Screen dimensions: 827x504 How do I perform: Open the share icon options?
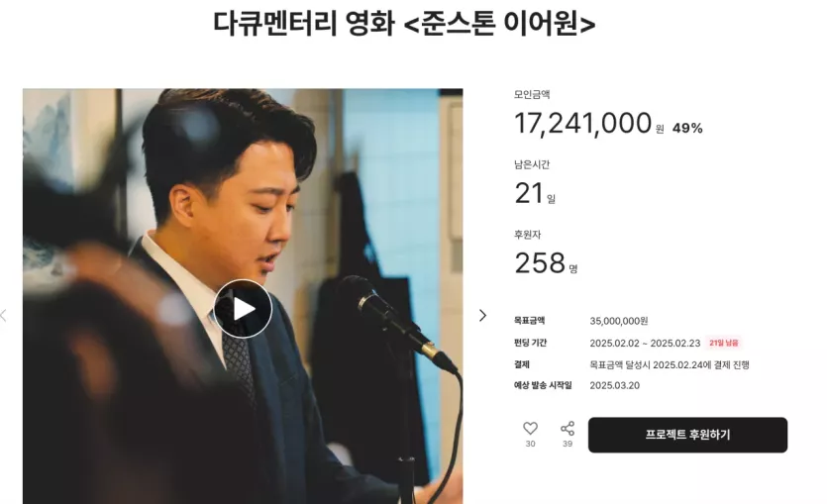tap(568, 428)
